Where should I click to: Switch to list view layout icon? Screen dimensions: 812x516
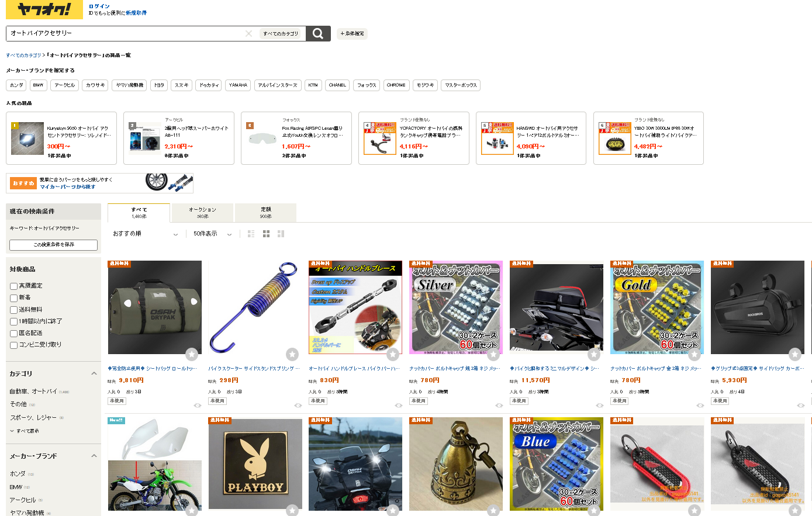(251, 234)
